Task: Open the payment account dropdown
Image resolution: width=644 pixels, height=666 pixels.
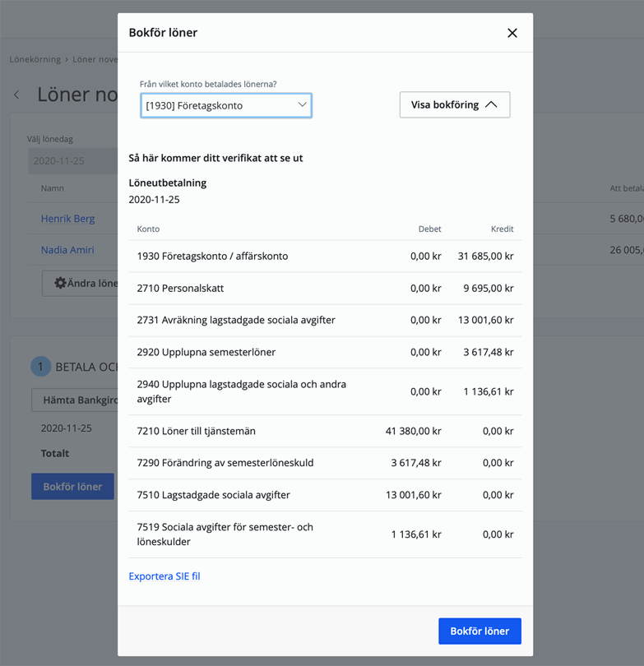Action: coord(226,105)
